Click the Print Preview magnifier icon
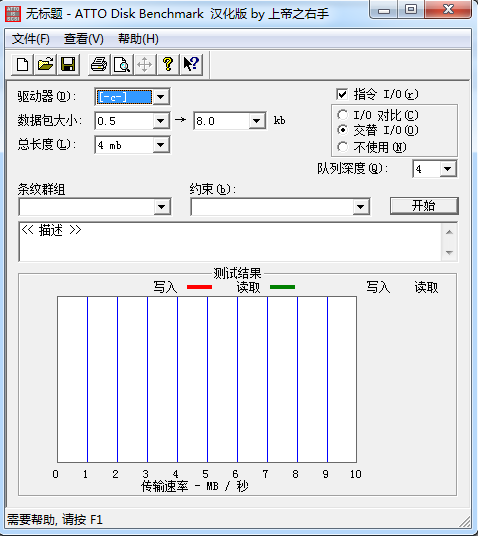 [122, 64]
